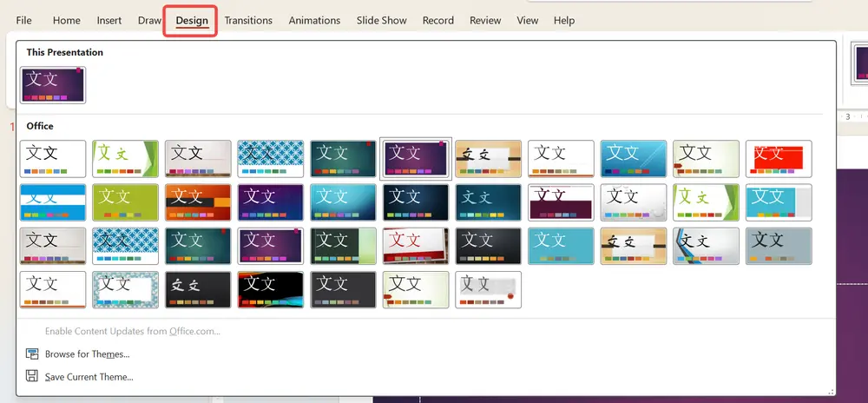868x403 pixels.
Task: Choose the cyan theme with grey side panel
Action: pyautogui.click(x=779, y=202)
